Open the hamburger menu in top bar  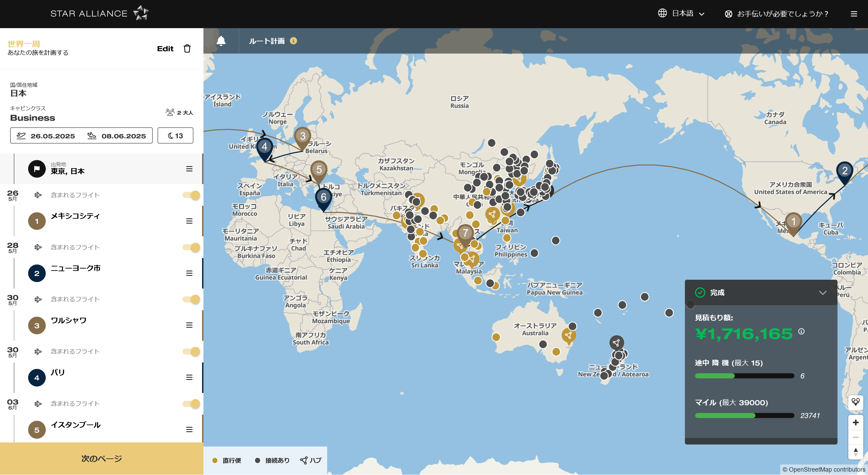pos(854,14)
